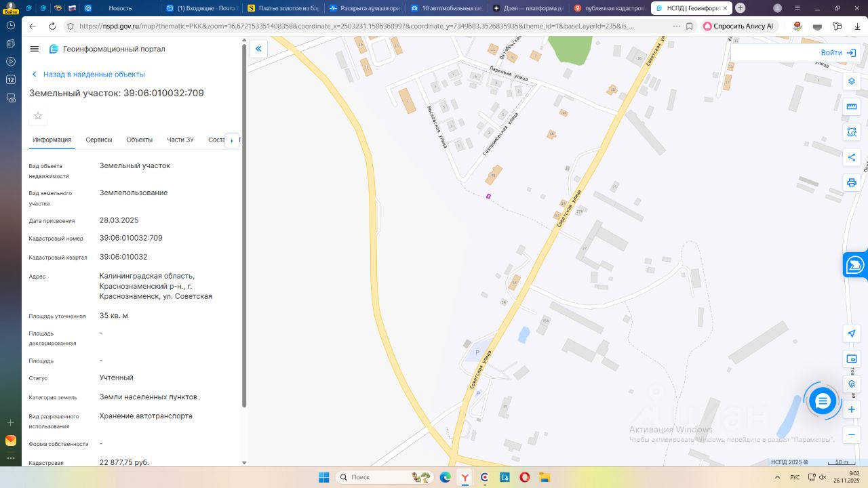Select cadastral number 39:06:010032:709 value
This screenshot has width=868, height=488.
pos(131,238)
